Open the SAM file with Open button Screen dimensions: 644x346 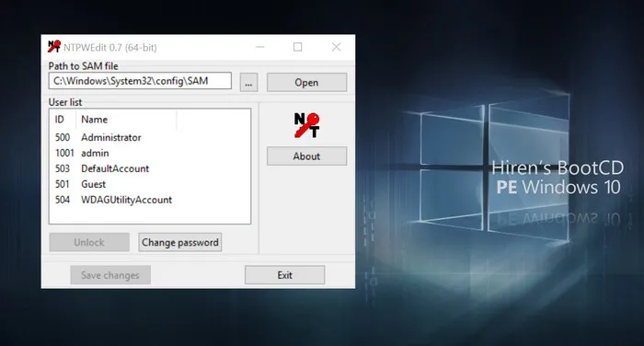coord(306,83)
